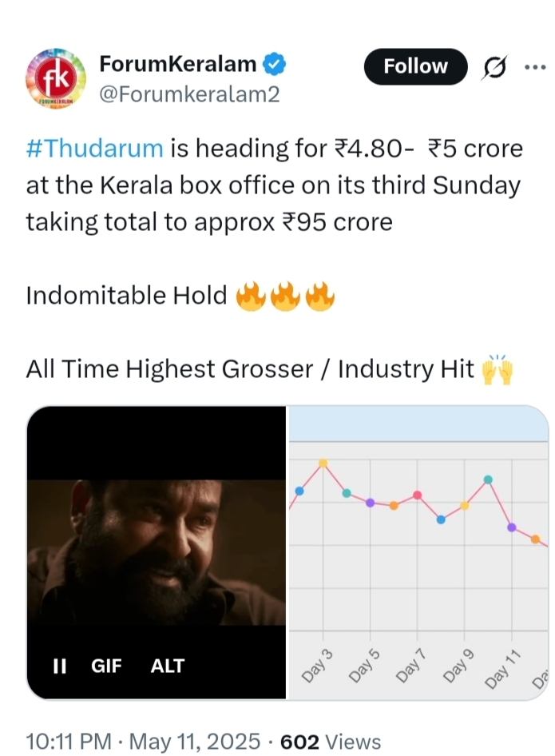Open the Grok slash icon
The image size is (555, 756).
(494, 67)
